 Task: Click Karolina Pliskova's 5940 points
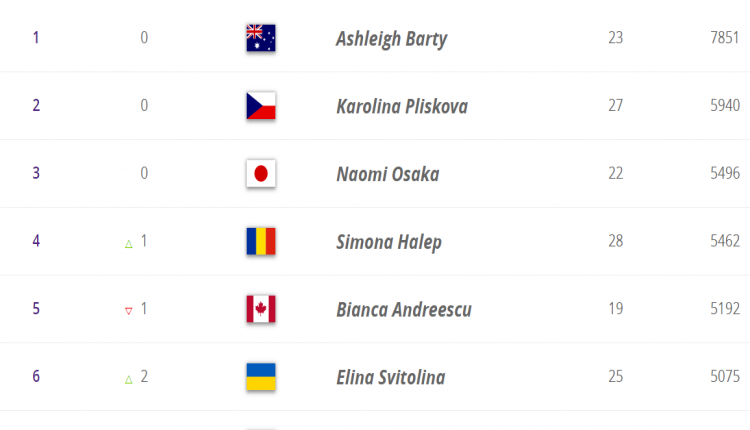click(x=725, y=105)
